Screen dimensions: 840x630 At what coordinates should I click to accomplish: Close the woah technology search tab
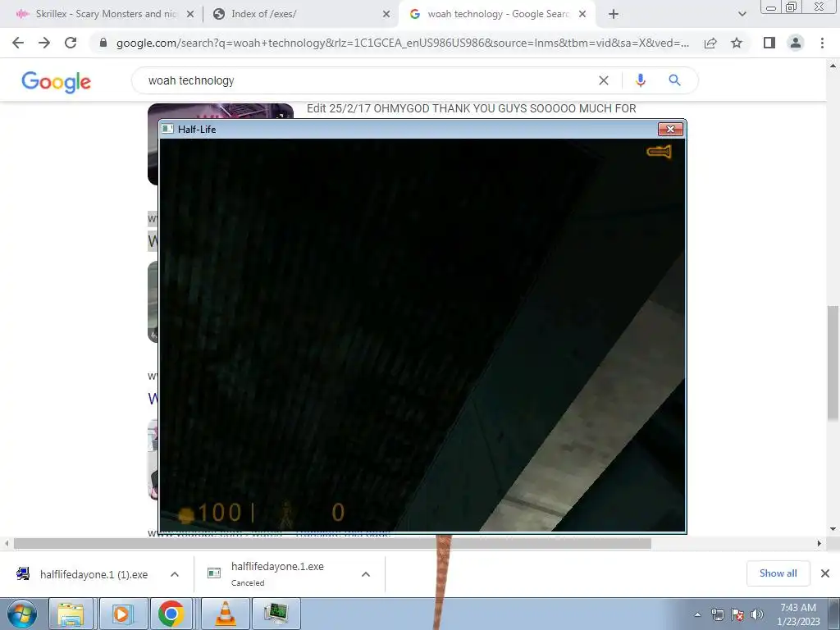tap(583, 15)
